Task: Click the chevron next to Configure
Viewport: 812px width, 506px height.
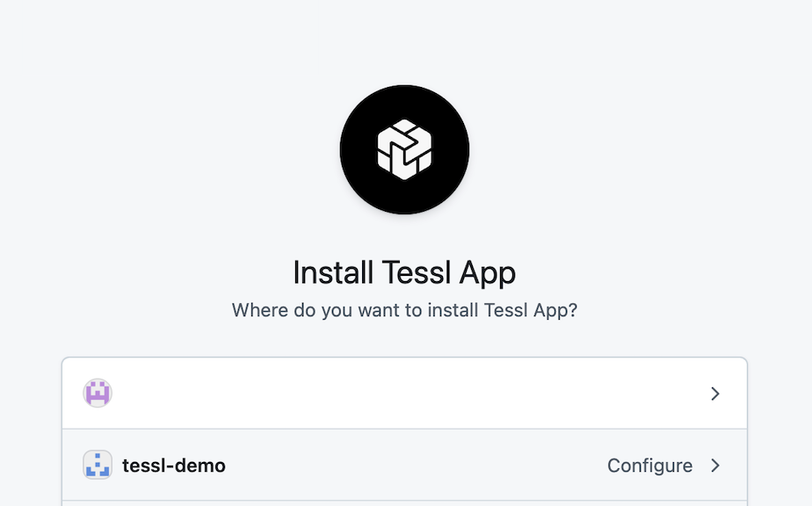Action: 715,466
